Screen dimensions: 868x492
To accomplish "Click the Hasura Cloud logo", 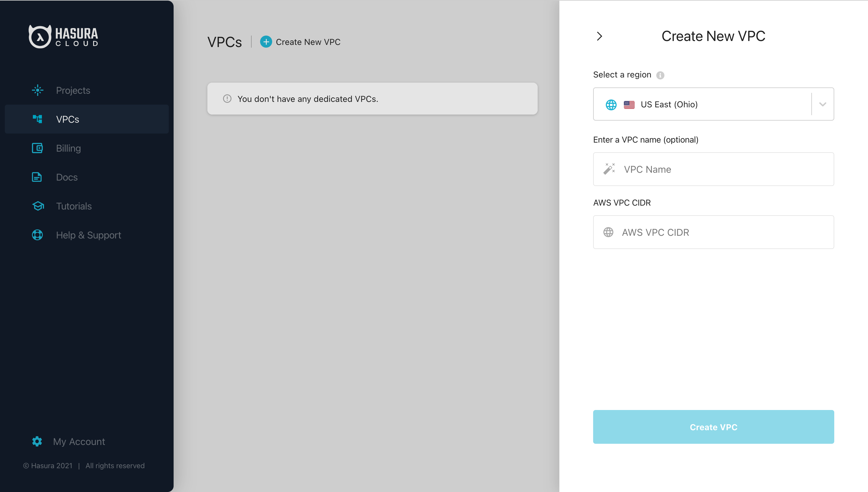I will point(64,36).
